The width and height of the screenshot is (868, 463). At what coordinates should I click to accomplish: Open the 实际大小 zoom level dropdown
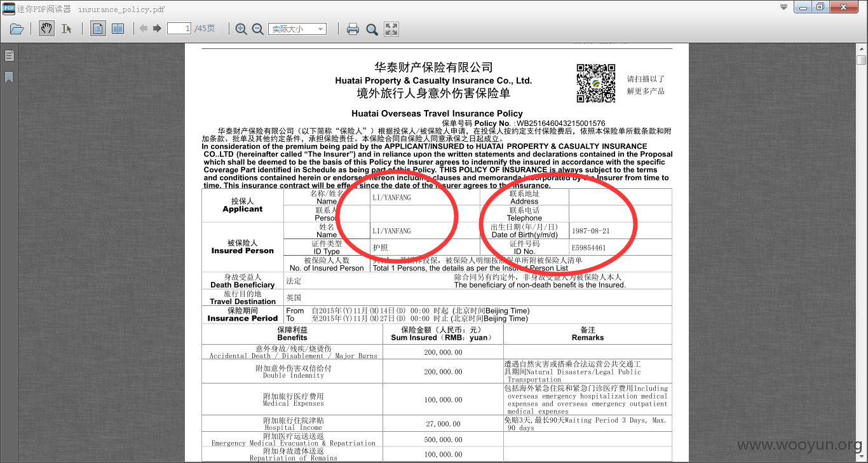297,29
